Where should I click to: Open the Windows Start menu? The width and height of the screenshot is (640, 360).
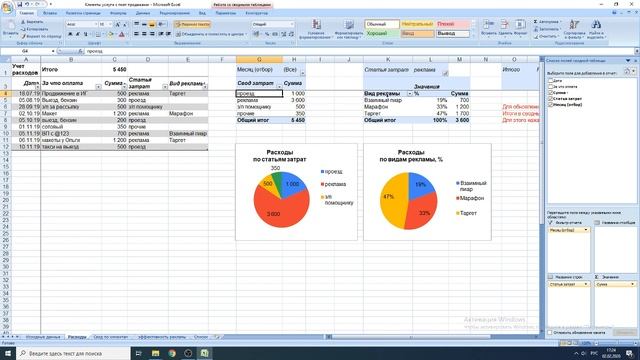click(7, 353)
